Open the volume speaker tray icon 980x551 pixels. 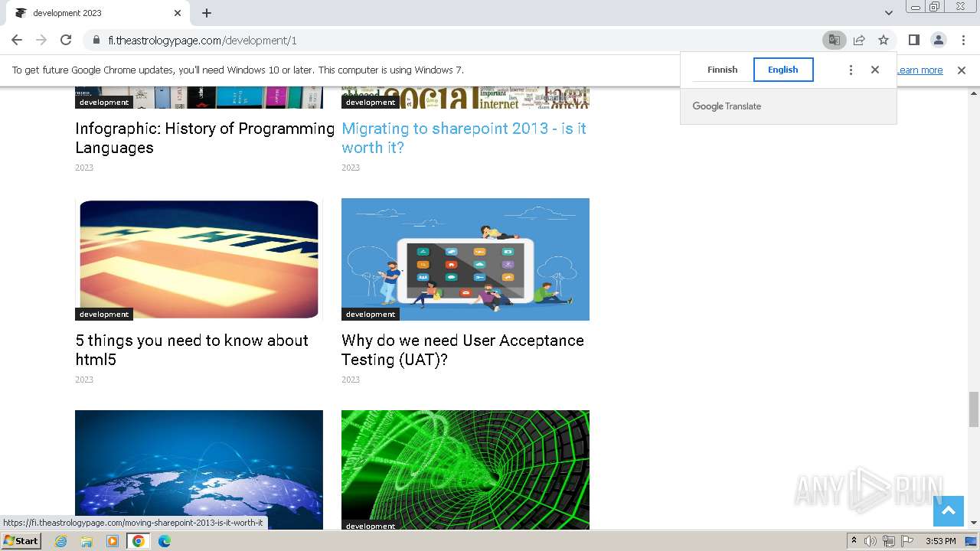tap(871, 541)
